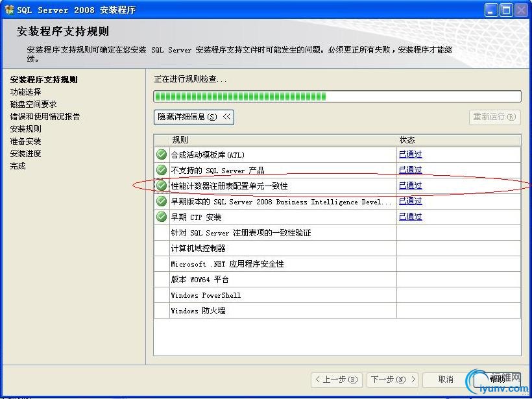Image resolution: width=532 pixels, height=399 pixels.
Task: Open the 已通过 link for 合成活动模板库(ATL)
Action: (x=410, y=154)
